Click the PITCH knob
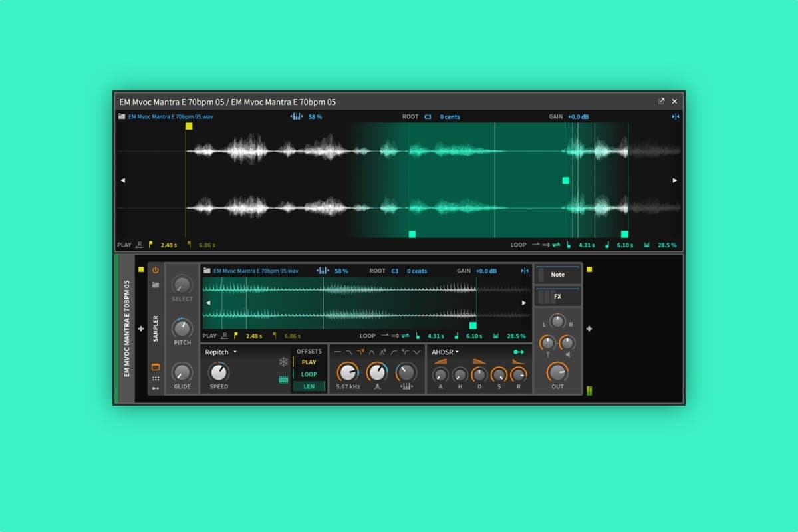Screen dimensions: 798x532 182,329
